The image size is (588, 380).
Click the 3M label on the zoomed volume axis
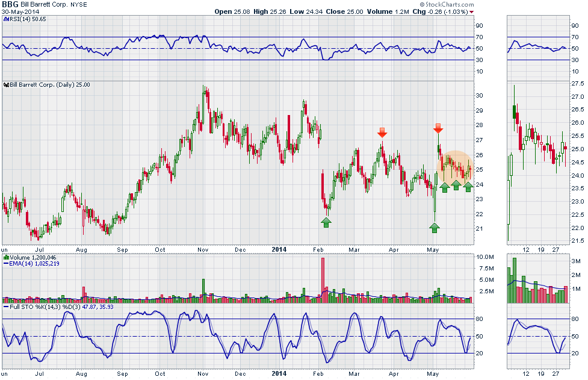click(576, 261)
